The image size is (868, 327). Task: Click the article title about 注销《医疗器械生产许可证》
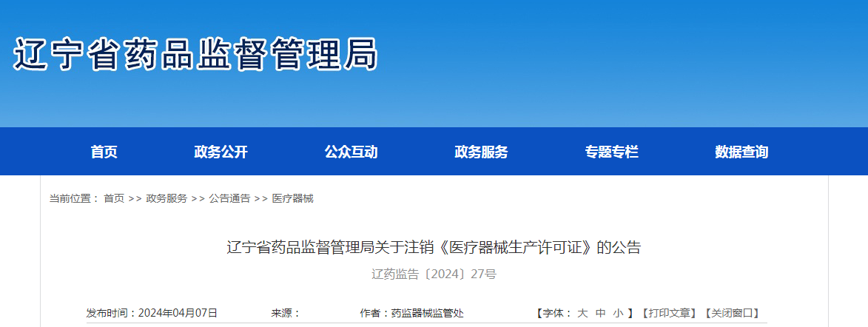tap(434, 247)
